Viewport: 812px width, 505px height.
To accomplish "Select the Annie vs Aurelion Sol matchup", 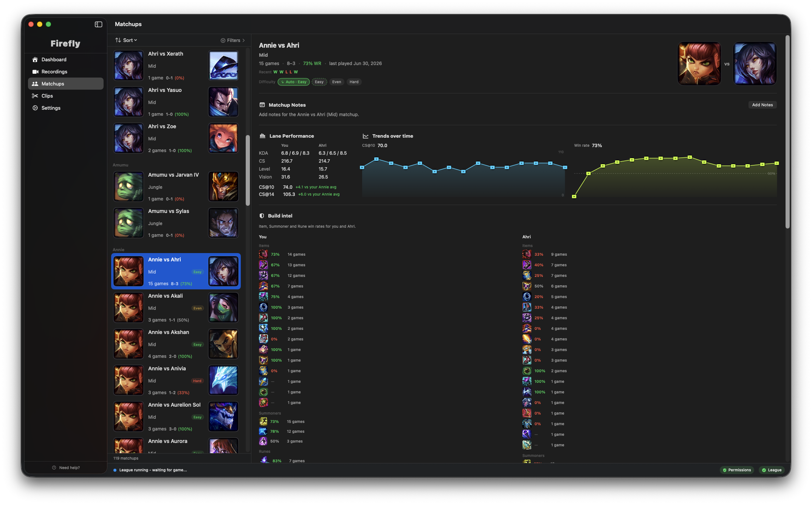I will [176, 417].
